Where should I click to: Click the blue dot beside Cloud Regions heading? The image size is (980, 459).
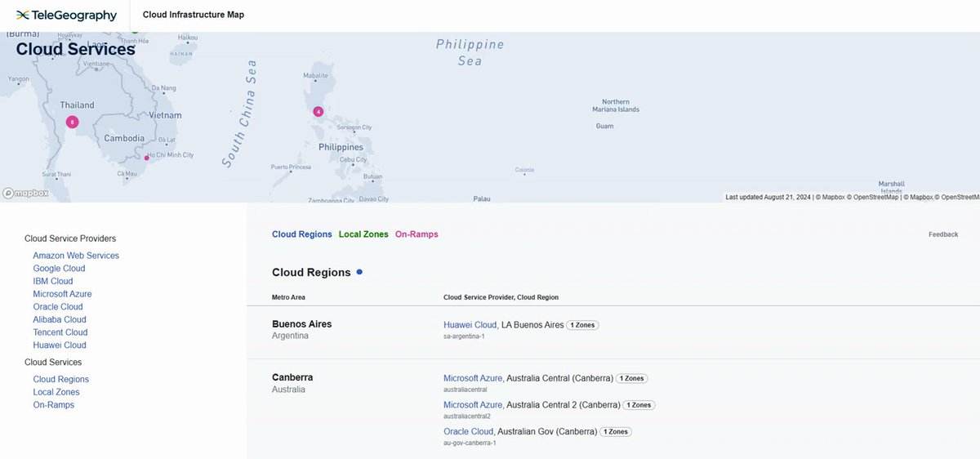click(359, 271)
